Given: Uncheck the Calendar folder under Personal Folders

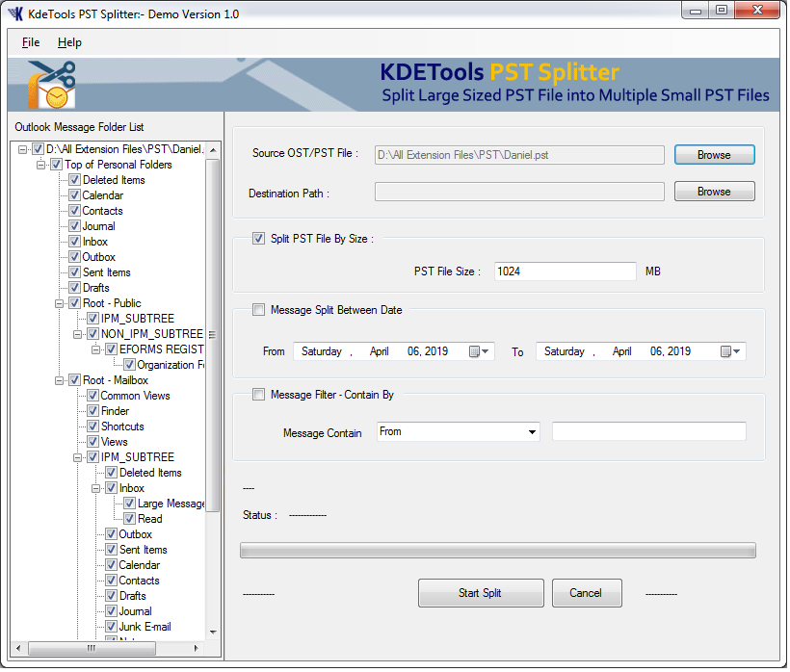Looking at the screenshot, I should pyautogui.click(x=74, y=195).
